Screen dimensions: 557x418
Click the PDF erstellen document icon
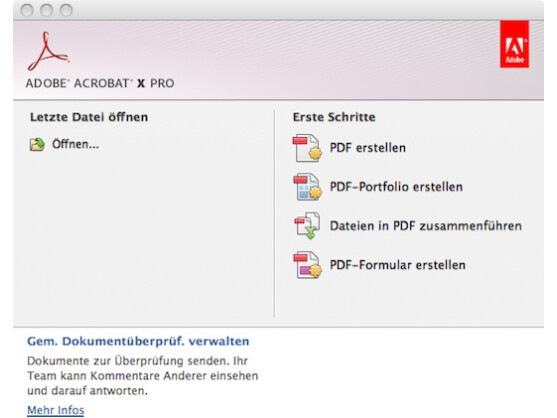307,148
